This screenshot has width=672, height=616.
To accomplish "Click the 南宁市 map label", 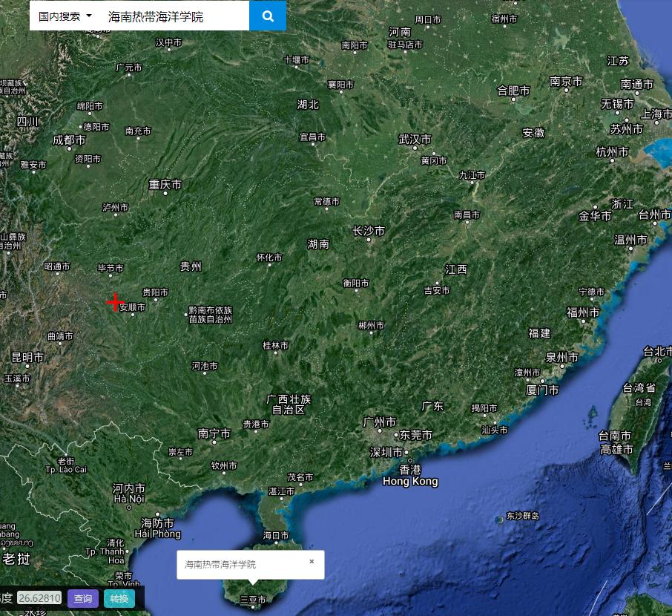I will pos(214,433).
